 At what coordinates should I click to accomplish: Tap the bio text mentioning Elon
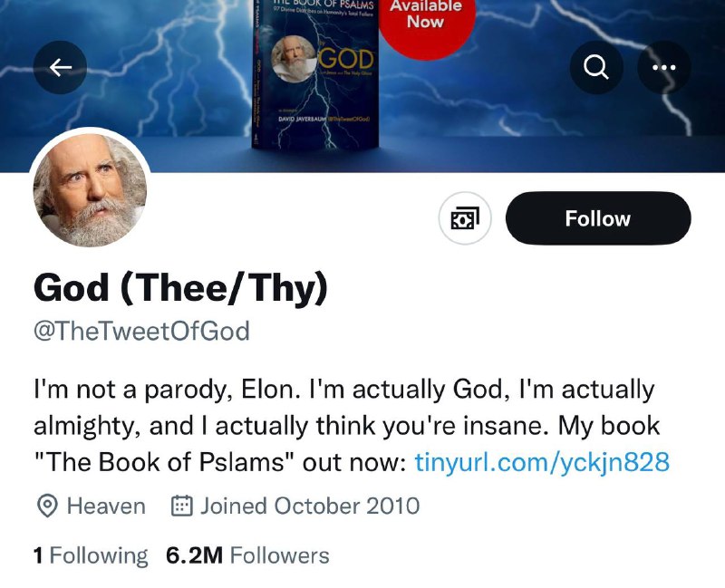click(343, 390)
